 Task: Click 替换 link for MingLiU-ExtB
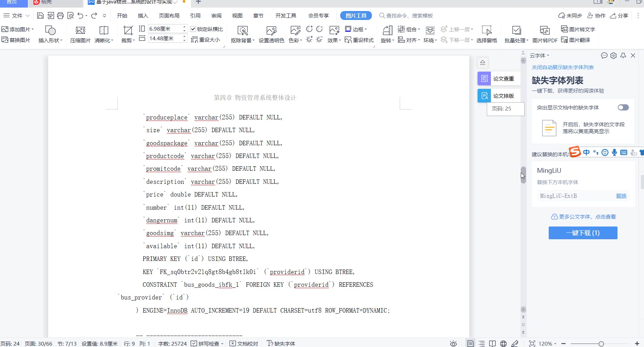click(621, 196)
